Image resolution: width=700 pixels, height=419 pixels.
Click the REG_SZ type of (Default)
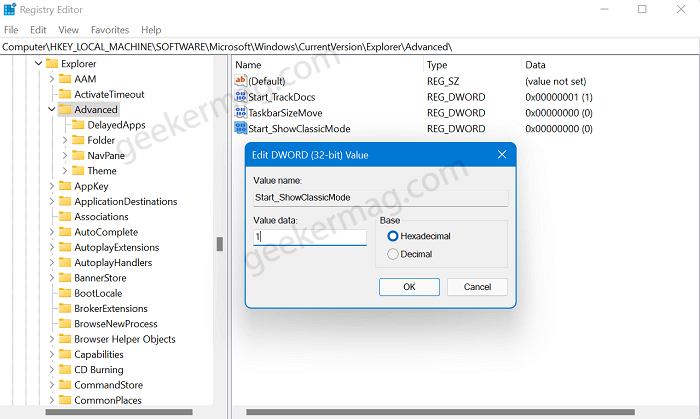[443, 81]
